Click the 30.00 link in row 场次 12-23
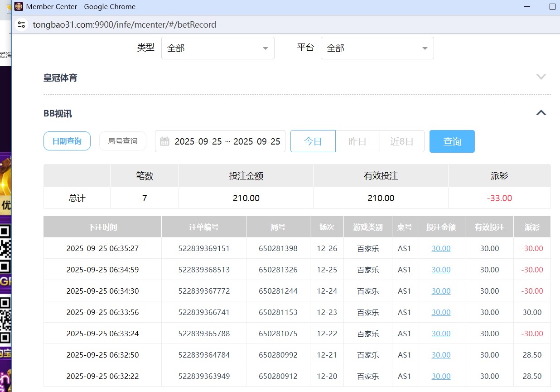The height and width of the screenshot is (392, 560). click(441, 312)
